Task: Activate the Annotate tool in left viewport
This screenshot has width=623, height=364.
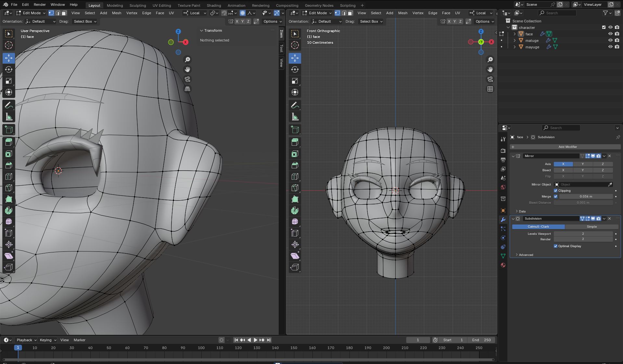Action: [9, 105]
